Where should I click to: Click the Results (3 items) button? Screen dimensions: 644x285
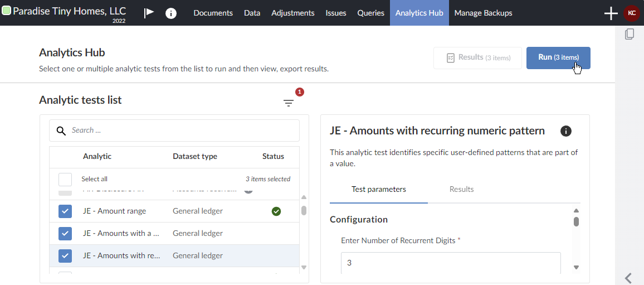pos(477,57)
